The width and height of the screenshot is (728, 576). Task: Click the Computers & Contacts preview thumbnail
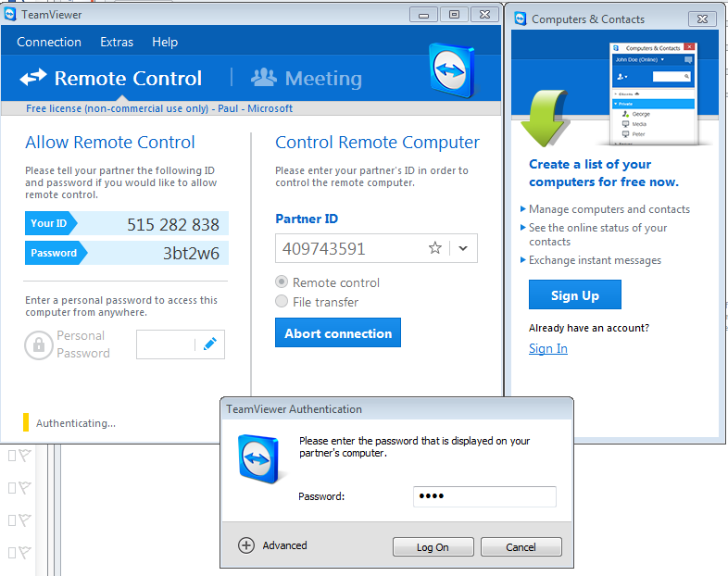(654, 94)
